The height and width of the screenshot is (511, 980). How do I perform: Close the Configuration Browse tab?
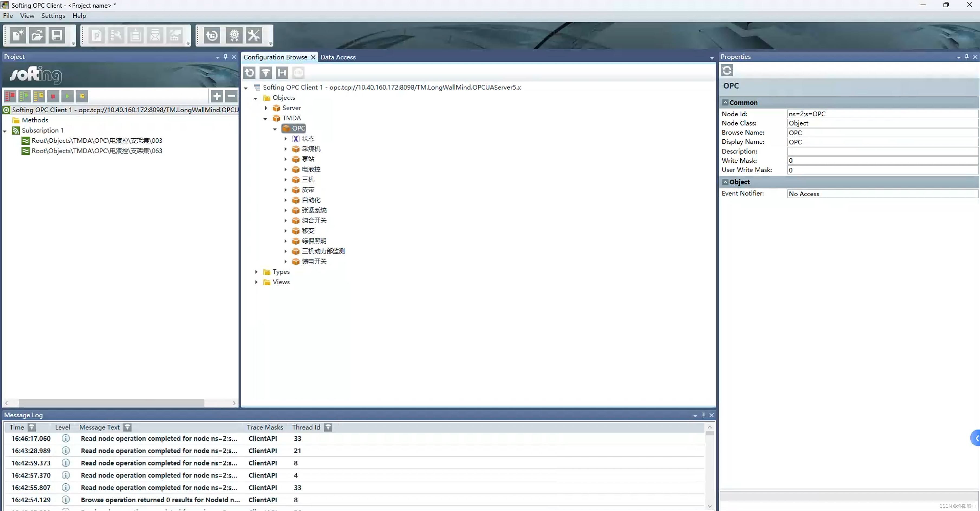313,57
